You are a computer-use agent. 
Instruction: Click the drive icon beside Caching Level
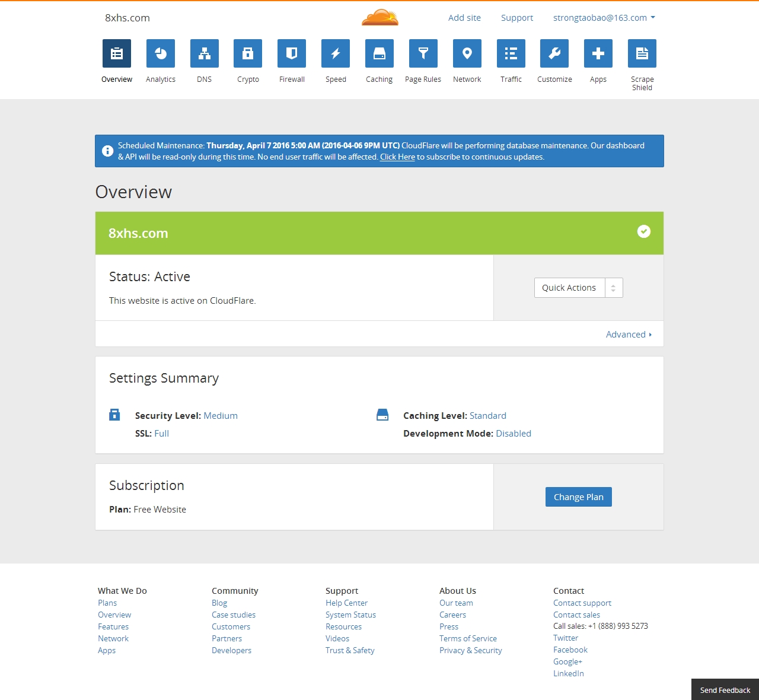pos(382,415)
